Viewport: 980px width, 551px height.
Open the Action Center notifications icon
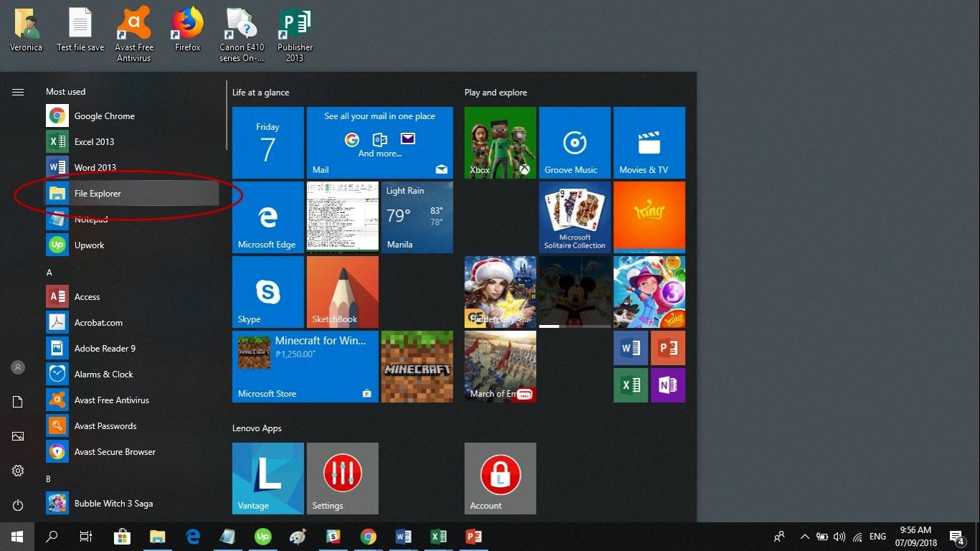pos(957,537)
